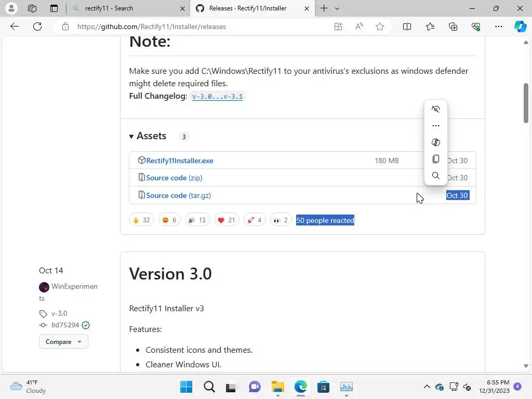
Task: Switch to the rectify11 - Search tab
Action: (129, 8)
